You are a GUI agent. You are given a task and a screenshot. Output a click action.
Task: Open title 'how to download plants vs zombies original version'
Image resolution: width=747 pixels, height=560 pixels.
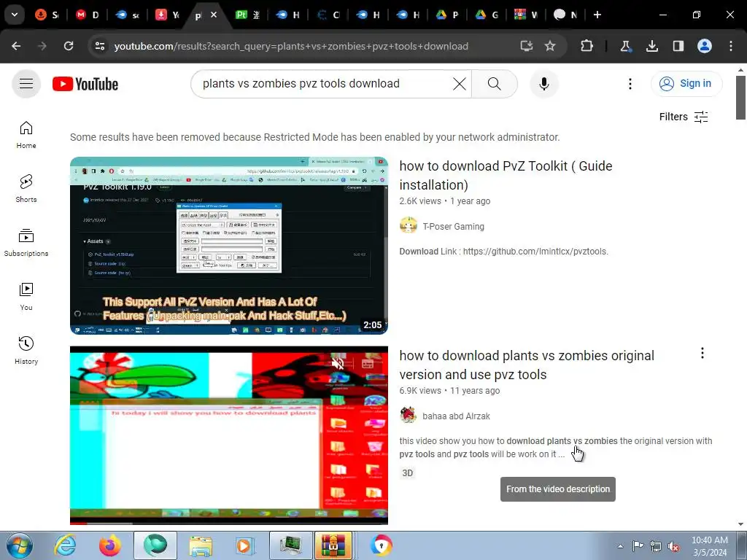click(527, 365)
